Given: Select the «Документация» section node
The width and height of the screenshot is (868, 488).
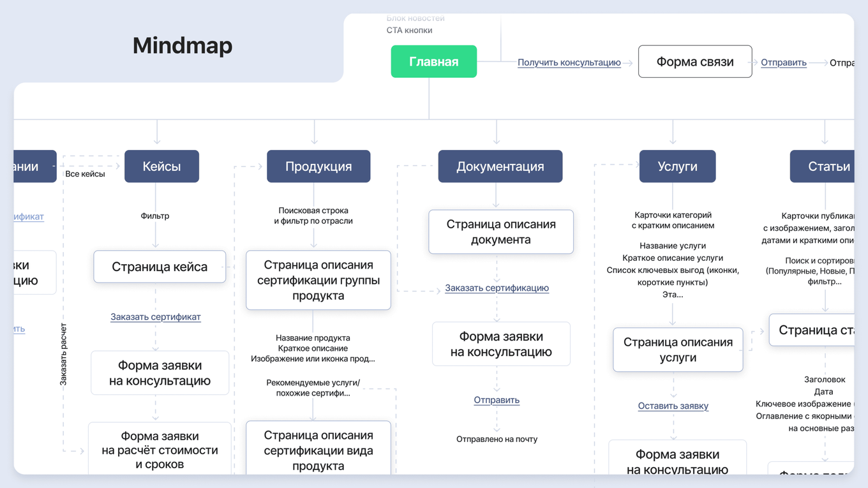Looking at the screenshot, I should click(x=500, y=166).
